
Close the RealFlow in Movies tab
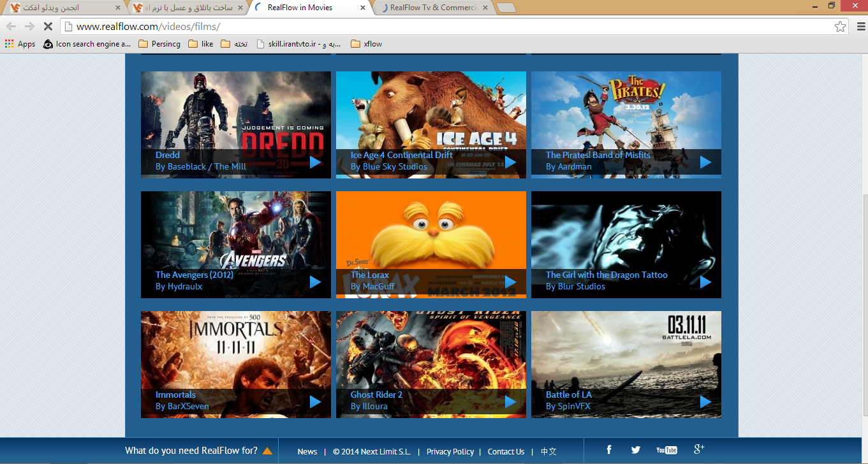click(x=363, y=8)
